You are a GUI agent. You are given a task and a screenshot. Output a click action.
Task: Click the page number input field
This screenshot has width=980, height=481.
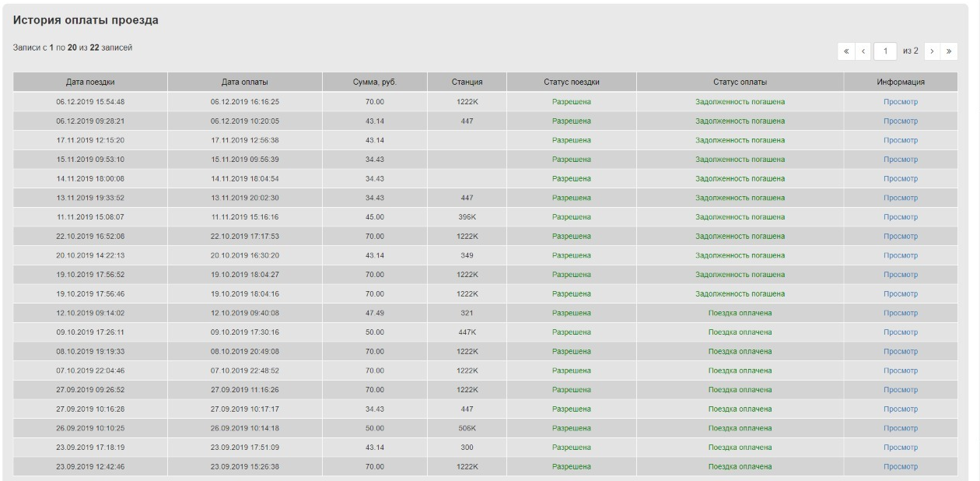(x=885, y=51)
